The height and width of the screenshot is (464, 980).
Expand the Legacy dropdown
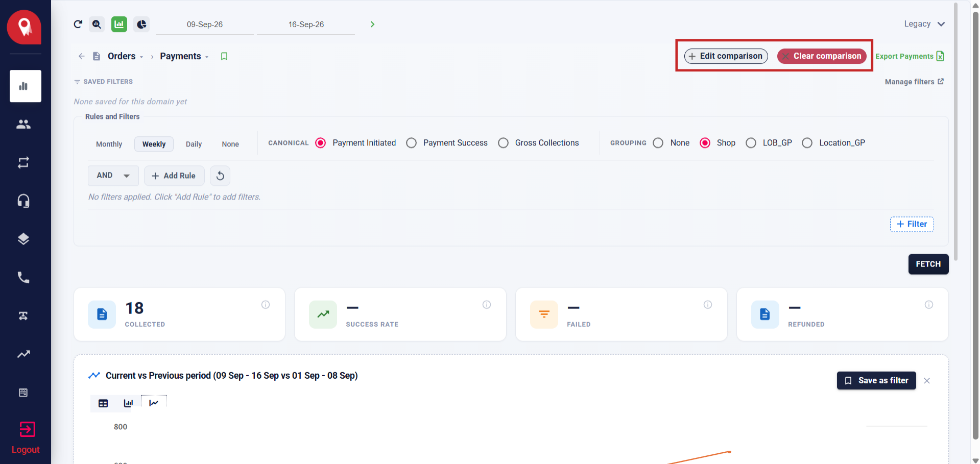(x=924, y=24)
